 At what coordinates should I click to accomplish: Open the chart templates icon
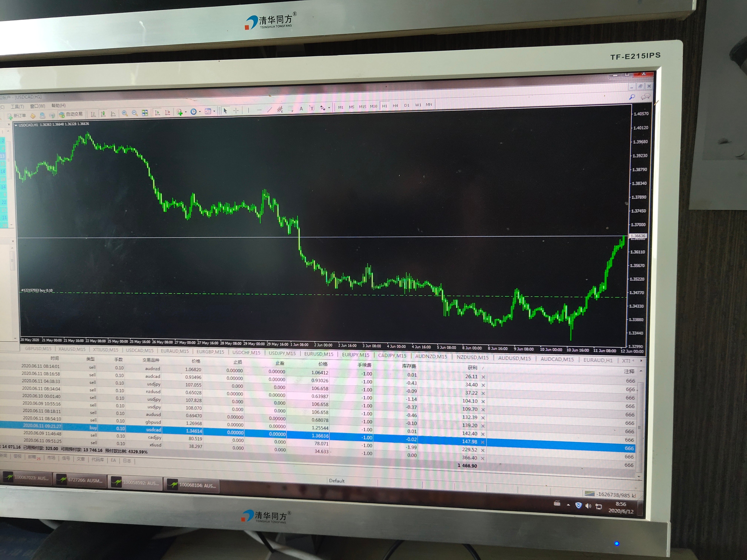click(x=208, y=111)
